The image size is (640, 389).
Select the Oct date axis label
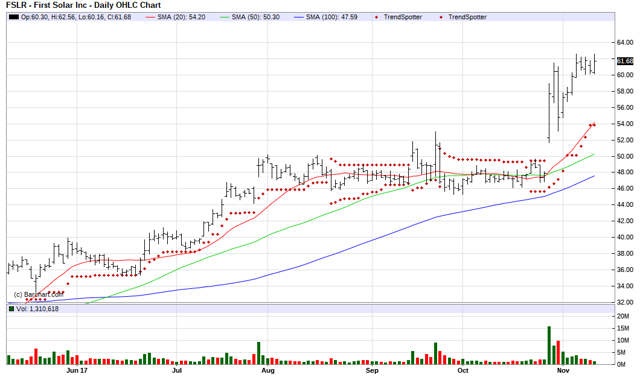coord(463,371)
